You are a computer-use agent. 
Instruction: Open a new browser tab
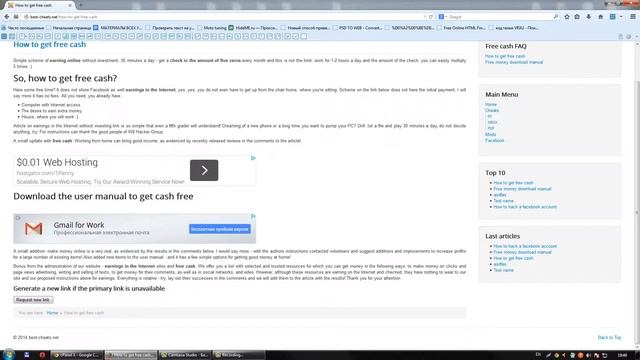[81, 5]
